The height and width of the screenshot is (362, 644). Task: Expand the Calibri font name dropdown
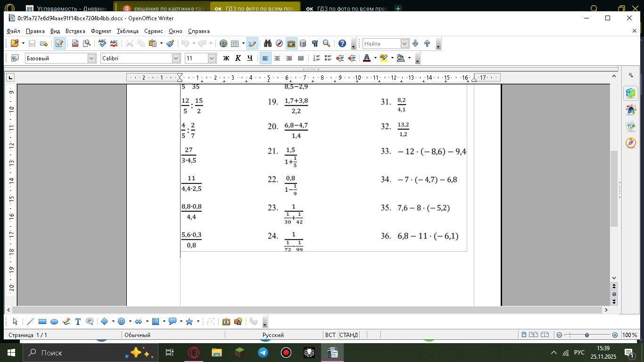pyautogui.click(x=176, y=58)
